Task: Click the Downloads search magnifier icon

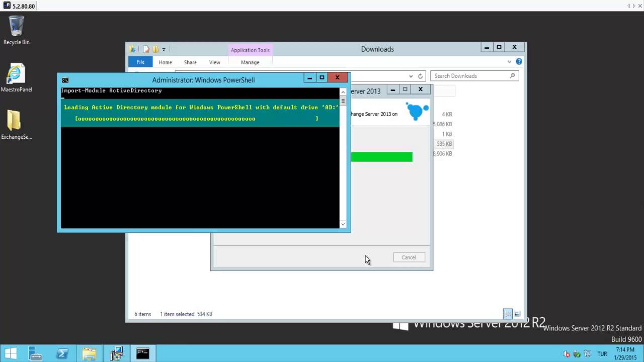Action: pyautogui.click(x=512, y=76)
